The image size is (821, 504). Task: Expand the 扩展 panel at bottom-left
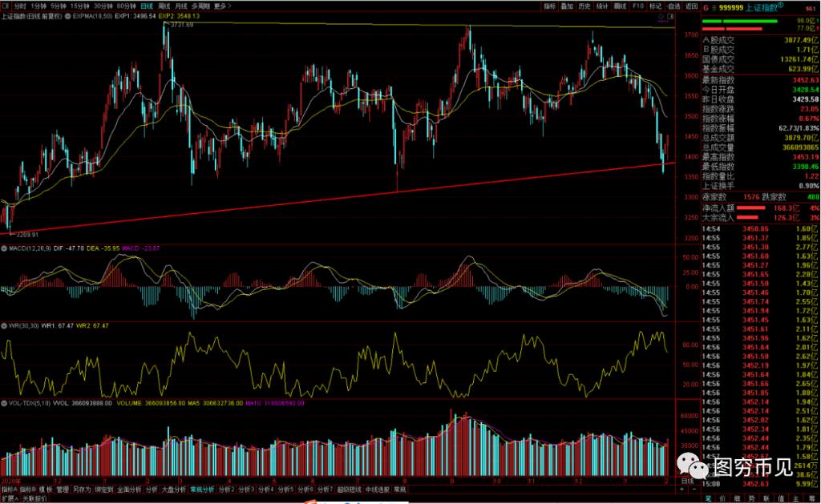(x=9, y=498)
